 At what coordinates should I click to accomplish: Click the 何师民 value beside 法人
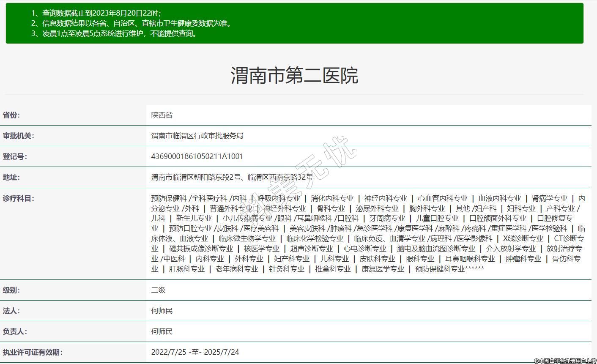click(162, 311)
